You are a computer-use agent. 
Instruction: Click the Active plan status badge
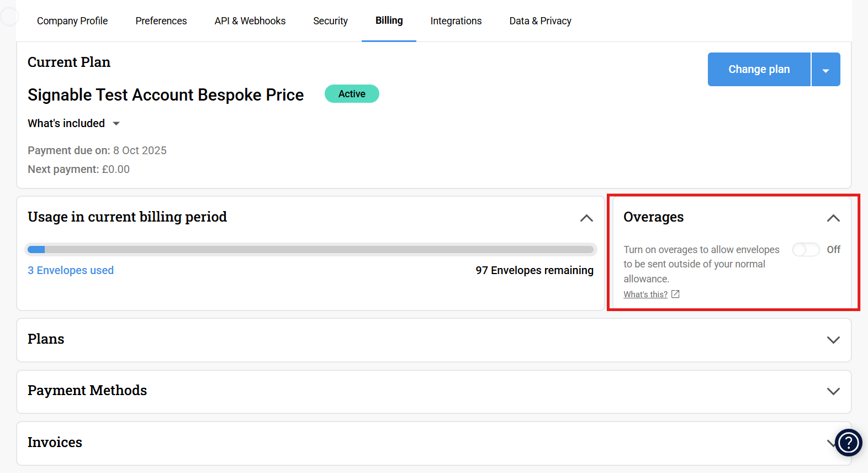pos(352,94)
